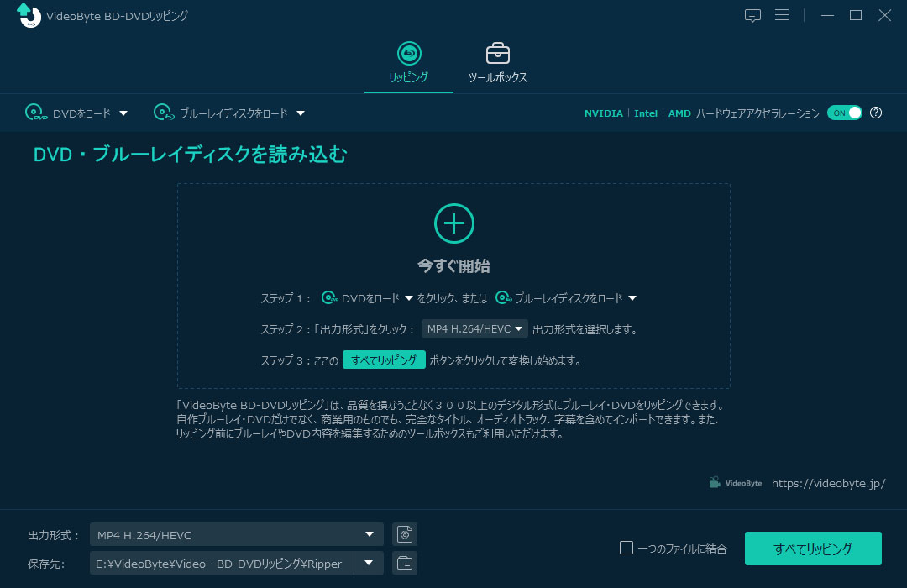Open step 2 MP4 H.264/HEVC dropdown
This screenshot has height=588, width=907.
(474, 328)
